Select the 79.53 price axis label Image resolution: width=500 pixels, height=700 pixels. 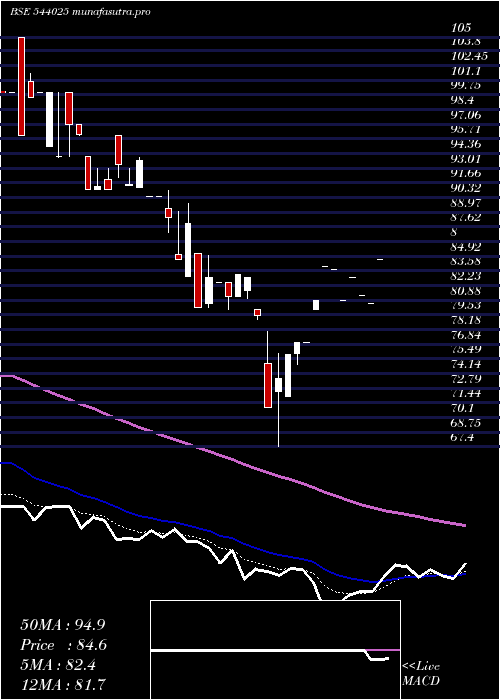point(466,305)
